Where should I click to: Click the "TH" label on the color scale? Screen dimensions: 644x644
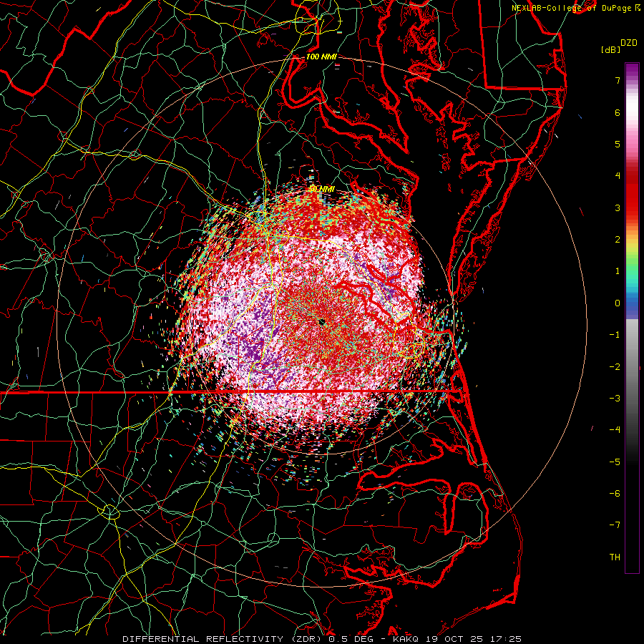[615, 557]
